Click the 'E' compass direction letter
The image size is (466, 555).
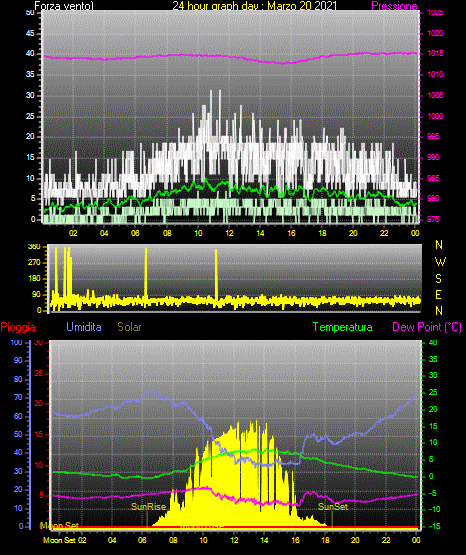pyautogui.click(x=438, y=294)
